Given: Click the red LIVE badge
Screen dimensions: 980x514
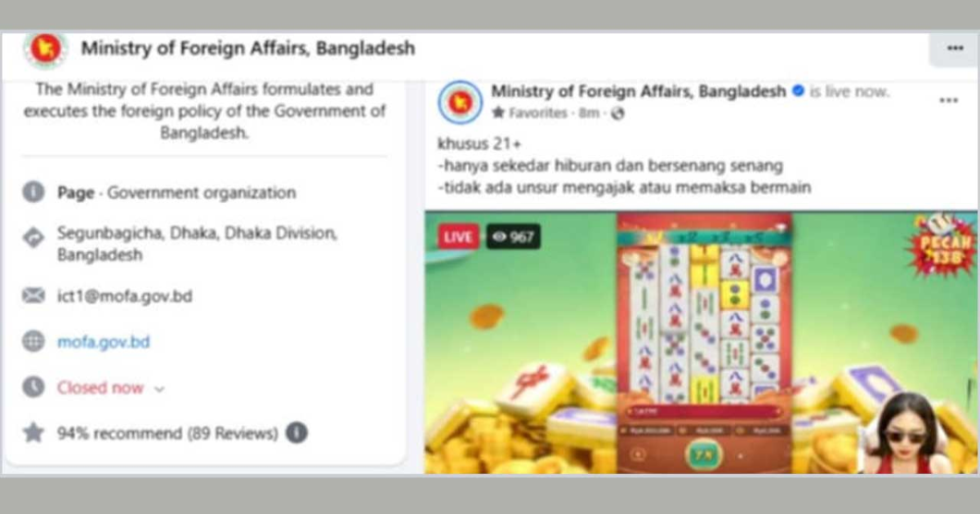Looking at the screenshot, I should 458,237.
